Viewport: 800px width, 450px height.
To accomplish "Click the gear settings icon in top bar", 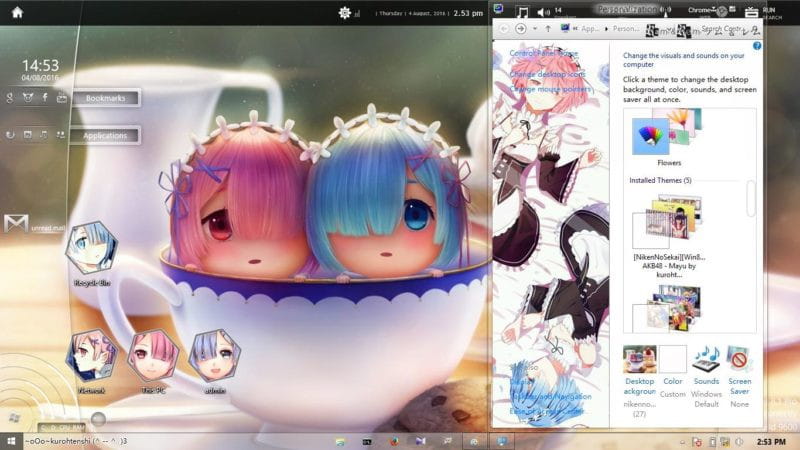I will 344,13.
